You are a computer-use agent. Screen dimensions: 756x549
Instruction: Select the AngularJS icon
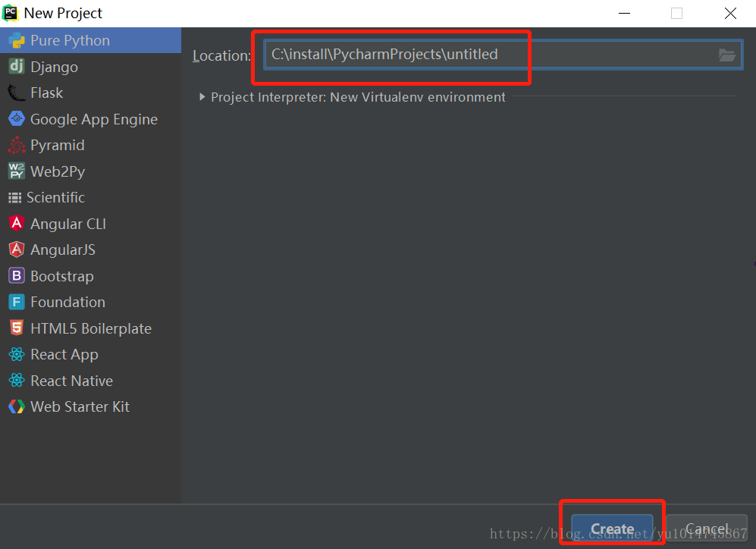pos(17,249)
